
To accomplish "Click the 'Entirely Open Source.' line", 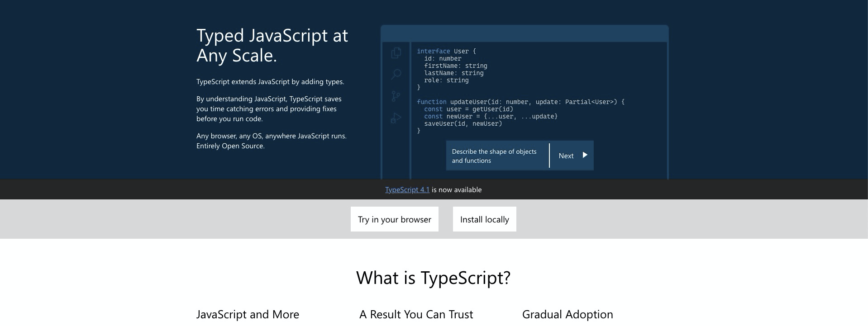I will [x=230, y=146].
